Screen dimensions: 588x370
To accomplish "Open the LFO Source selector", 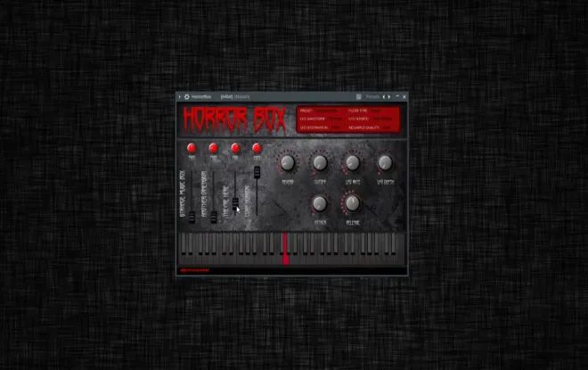I will (382, 119).
